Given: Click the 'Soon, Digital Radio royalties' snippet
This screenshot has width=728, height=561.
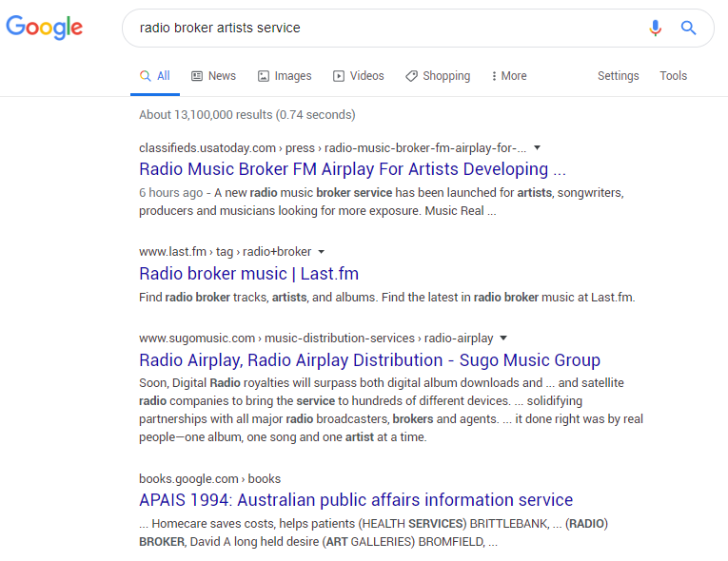Looking at the screenshot, I should [391, 410].
